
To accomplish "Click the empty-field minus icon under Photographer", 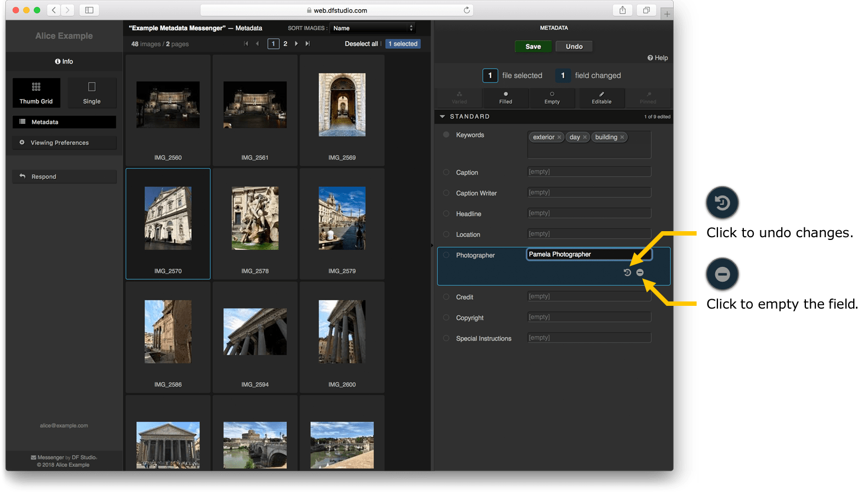I will tap(640, 272).
